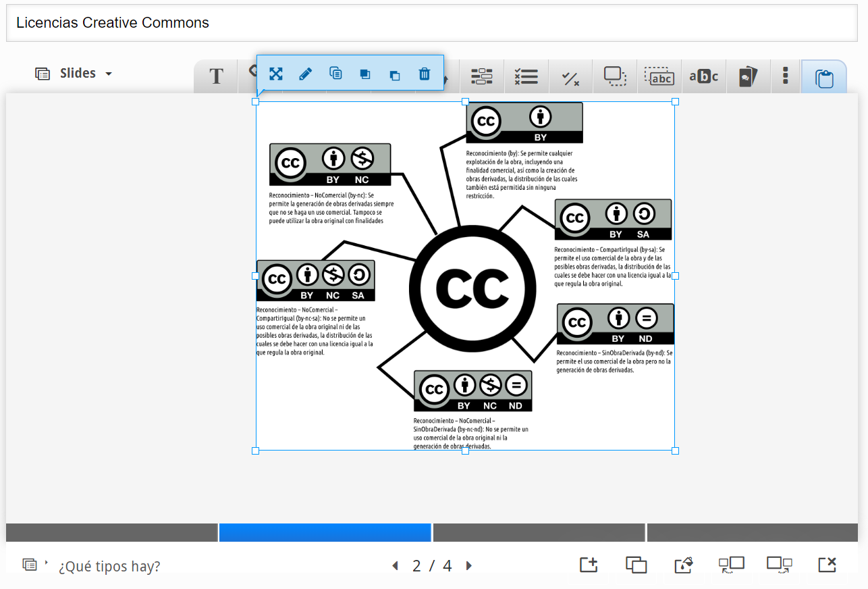
Task: Insert a checklist question element
Action: click(x=526, y=76)
